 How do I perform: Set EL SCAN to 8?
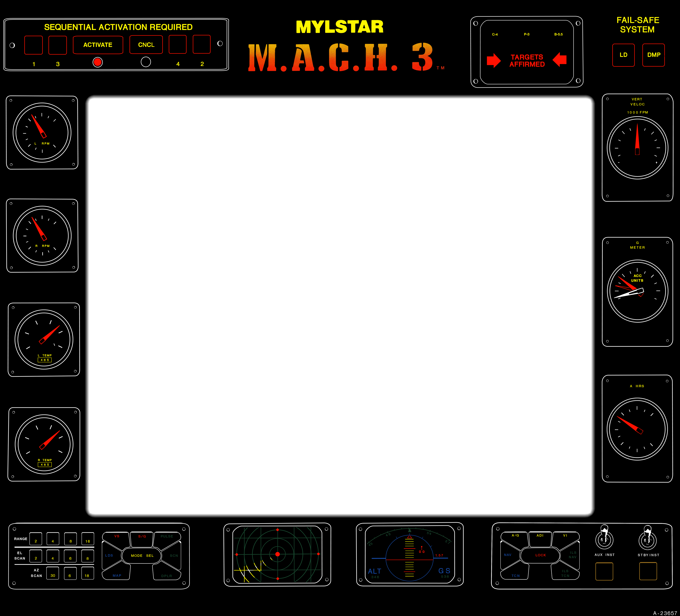coord(88,556)
